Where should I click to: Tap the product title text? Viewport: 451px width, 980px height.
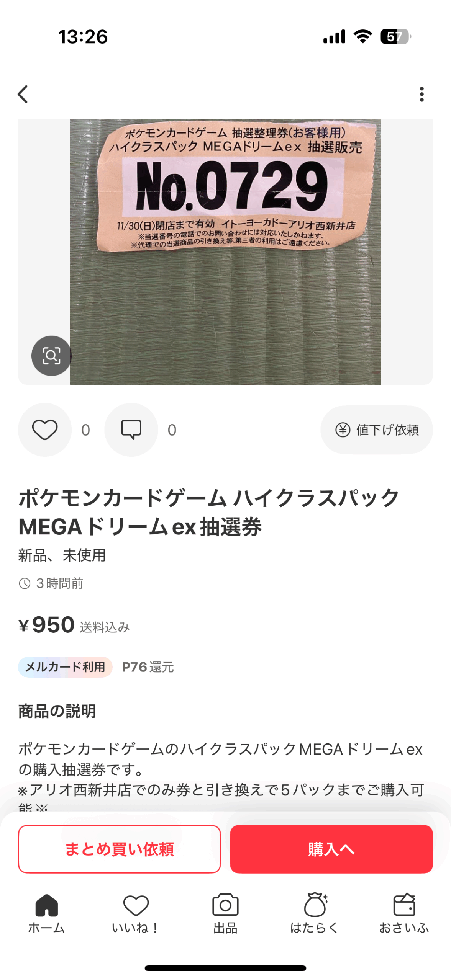(x=209, y=512)
